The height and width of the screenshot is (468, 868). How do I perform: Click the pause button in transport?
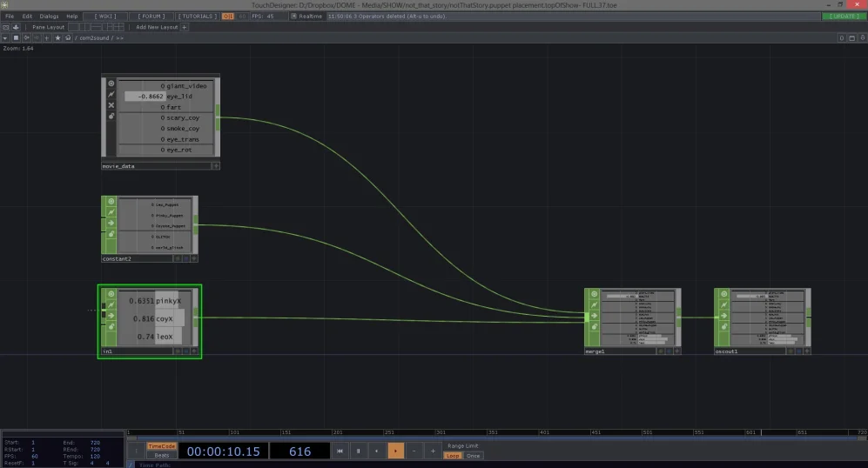pyautogui.click(x=358, y=451)
